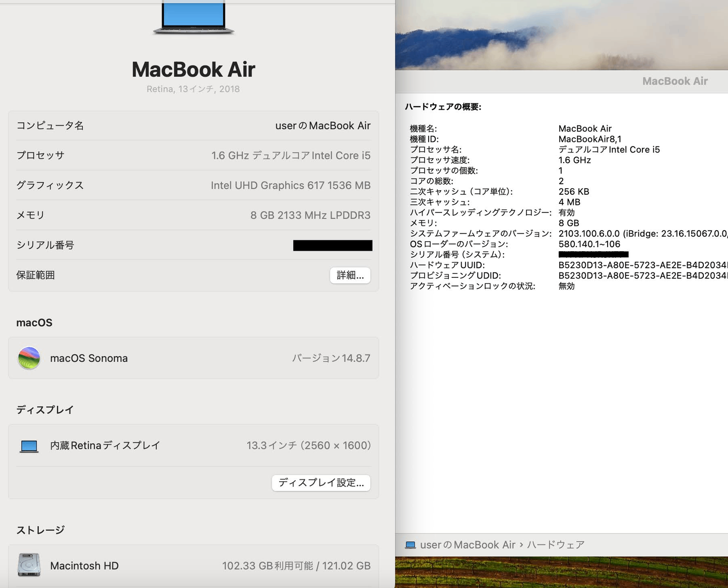Click the コンピュータ名 label
728x588 pixels.
pyautogui.click(x=50, y=125)
